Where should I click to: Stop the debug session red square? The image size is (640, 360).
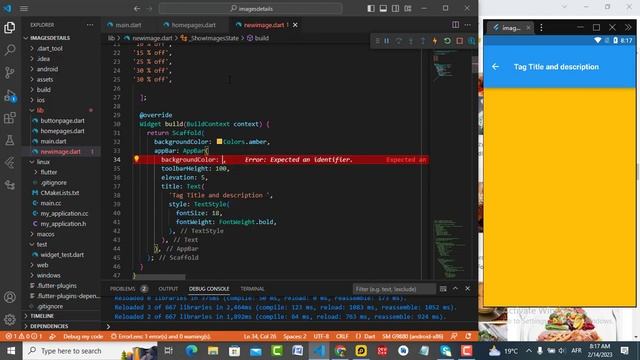click(460, 41)
